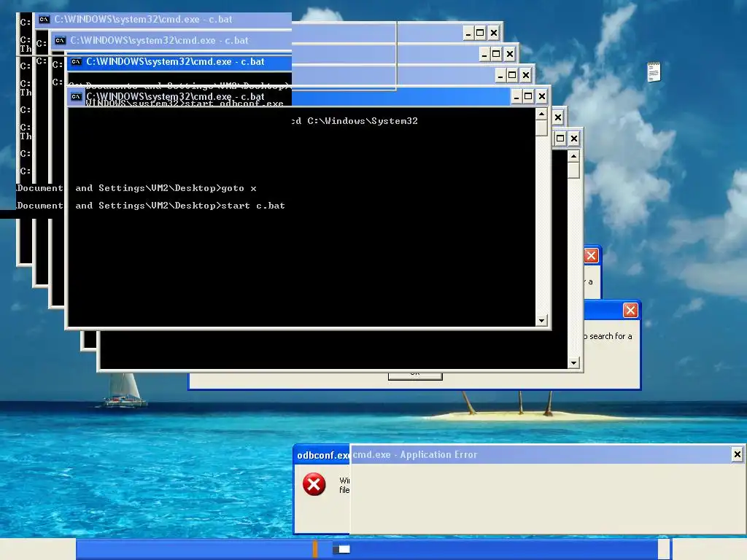Minimize the front cmd.exe c.bat window
This screenshot has width=747, height=560.
(516, 97)
